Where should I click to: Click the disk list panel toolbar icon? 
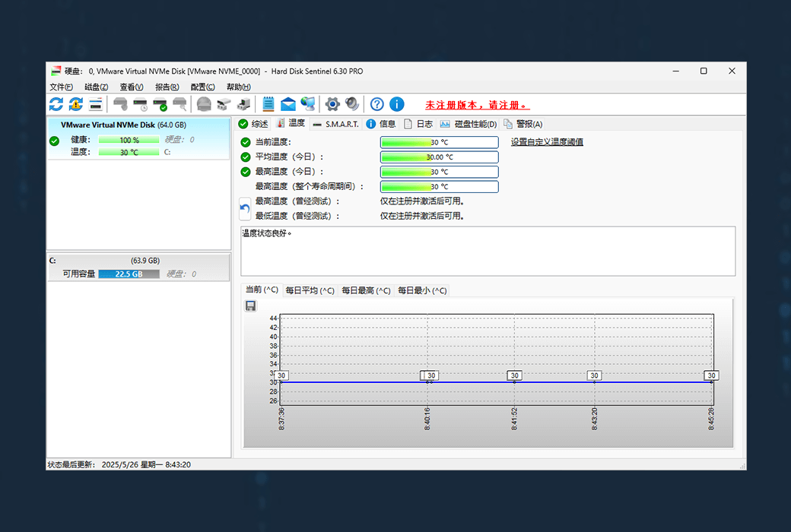pyautogui.click(x=95, y=104)
